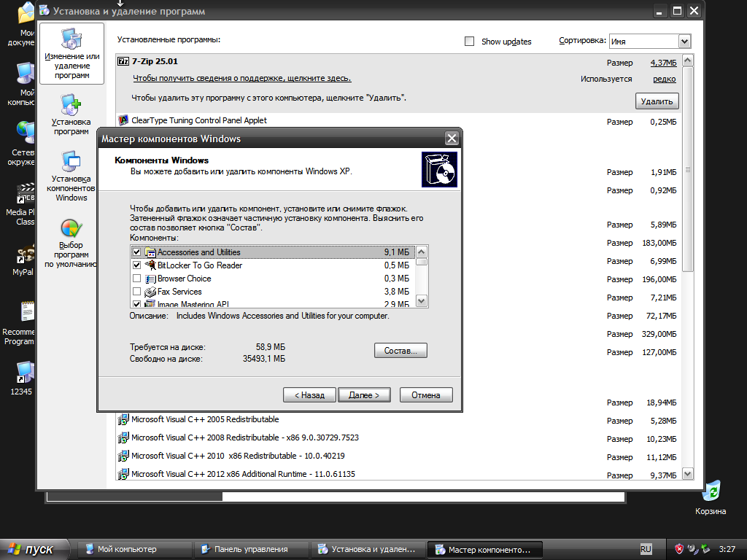This screenshot has height=560, width=747.
Task: Click the 7-Zip 25.01 program icon
Action: pos(123,61)
